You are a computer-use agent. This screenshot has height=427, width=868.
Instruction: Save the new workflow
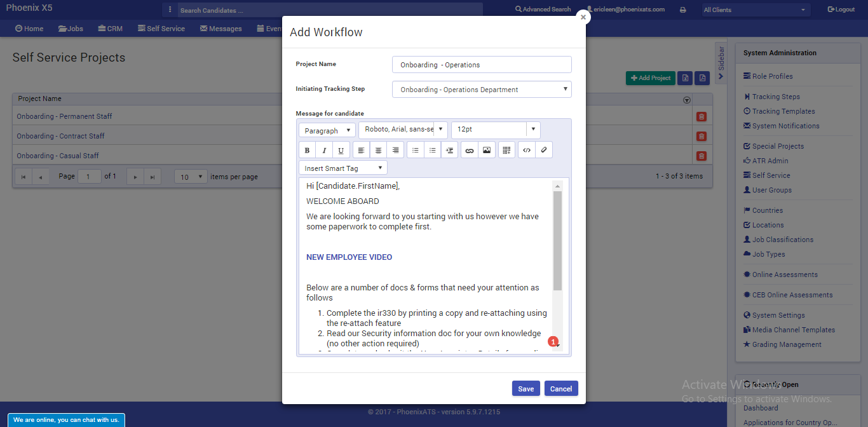pyautogui.click(x=526, y=388)
